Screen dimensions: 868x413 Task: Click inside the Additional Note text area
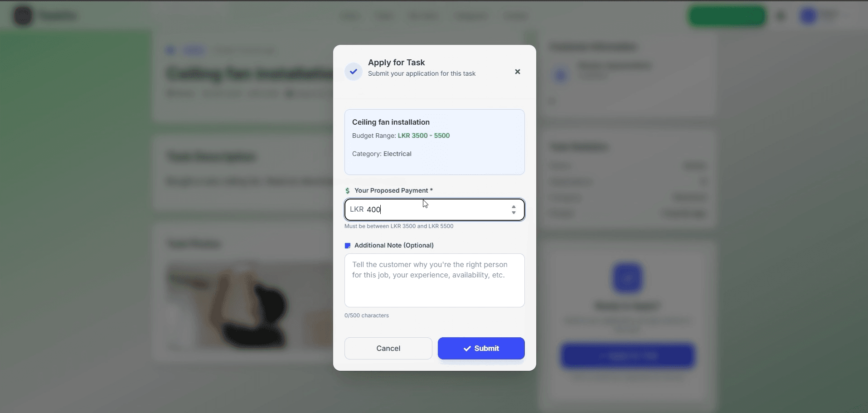(435, 280)
